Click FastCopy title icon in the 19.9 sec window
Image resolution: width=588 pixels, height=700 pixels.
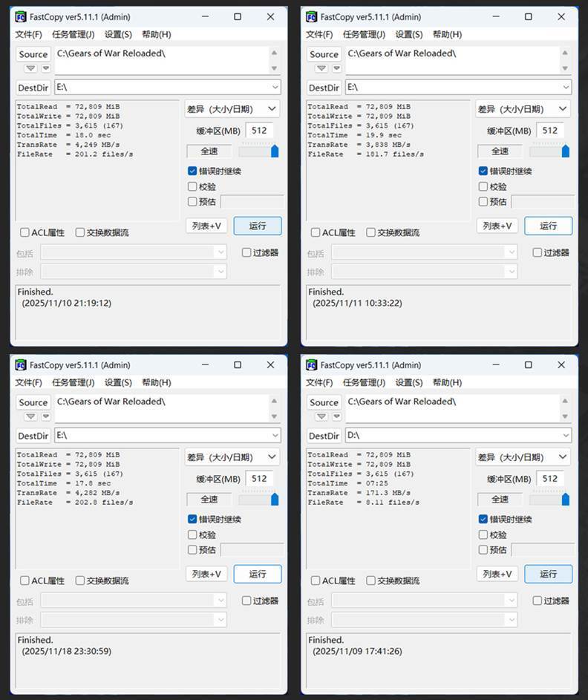tap(311, 17)
